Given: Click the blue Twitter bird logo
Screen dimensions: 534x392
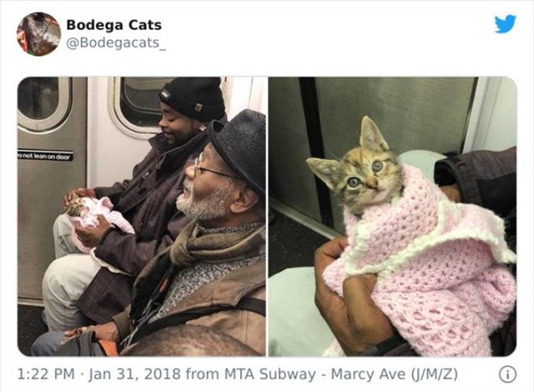Looking at the screenshot, I should point(506,24).
